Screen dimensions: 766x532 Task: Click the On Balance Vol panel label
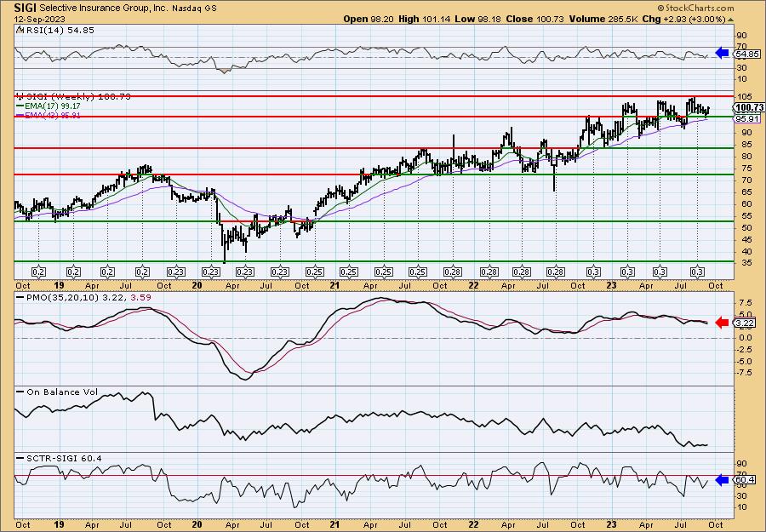tap(57, 392)
